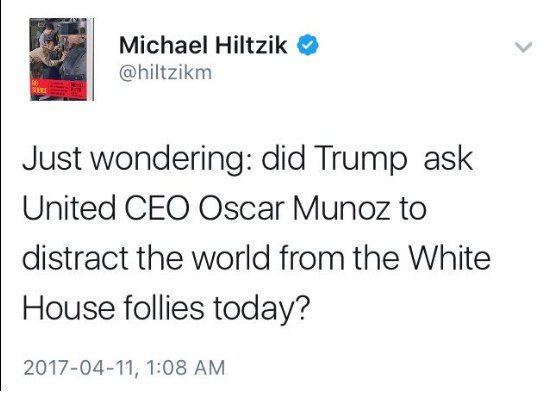This screenshot has height=394, width=549.
Task: Click the phrase "Just wondering:"
Action: (x=137, y=160)
